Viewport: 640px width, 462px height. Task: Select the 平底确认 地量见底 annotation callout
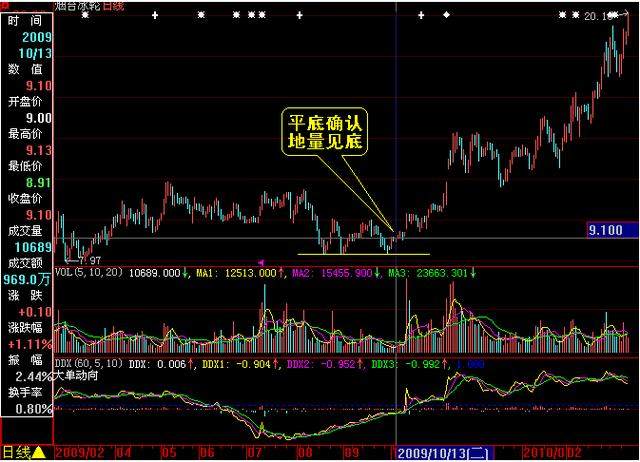(324, 131)
